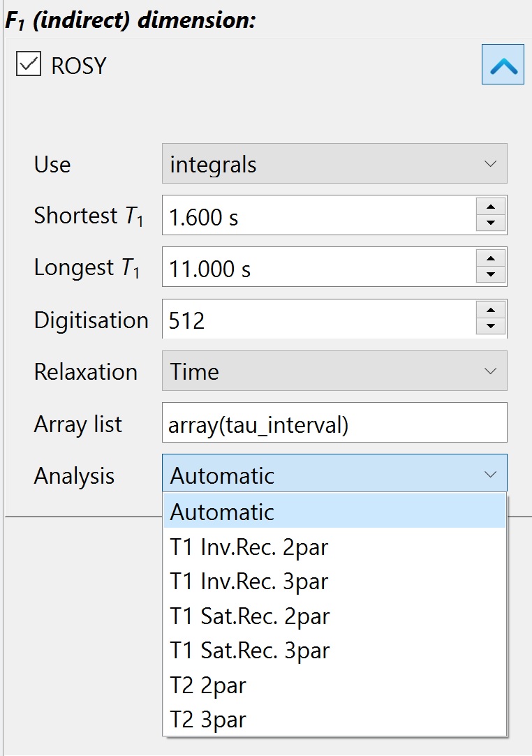Decrease the Longest T1 value
Screen dimensions: 532x756
[491, 275]
